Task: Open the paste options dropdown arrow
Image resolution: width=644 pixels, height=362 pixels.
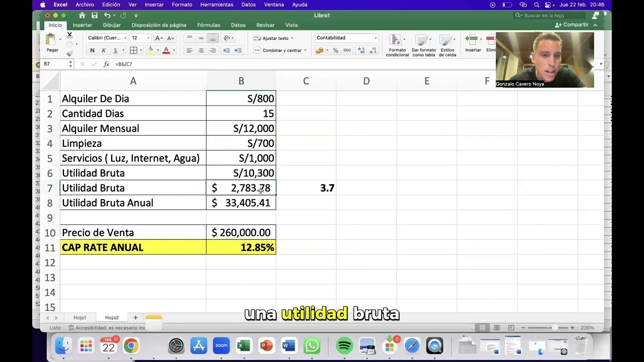Action: pyautogui.click(x=60, y=40)
